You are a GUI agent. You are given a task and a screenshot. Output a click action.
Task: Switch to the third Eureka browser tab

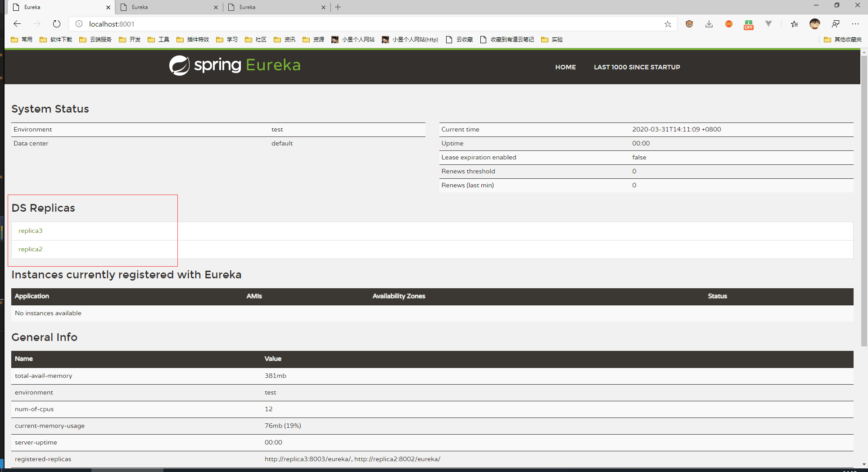click(277, 7)
